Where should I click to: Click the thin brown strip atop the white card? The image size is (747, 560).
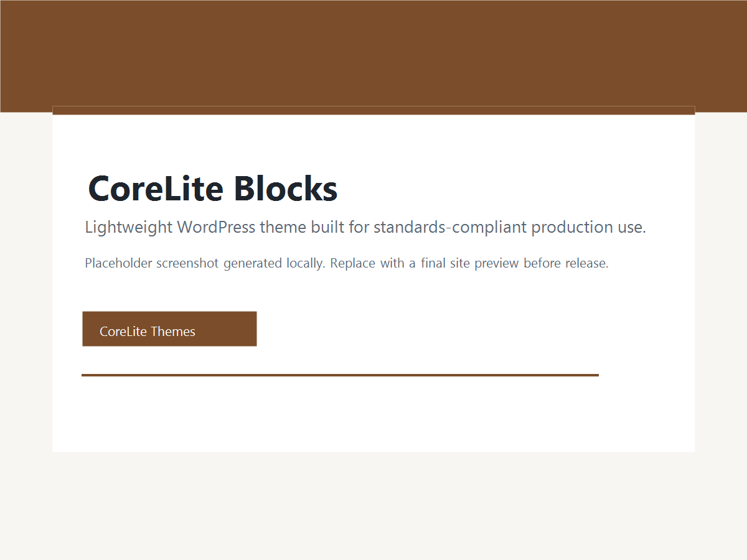(x=374, y=111)
